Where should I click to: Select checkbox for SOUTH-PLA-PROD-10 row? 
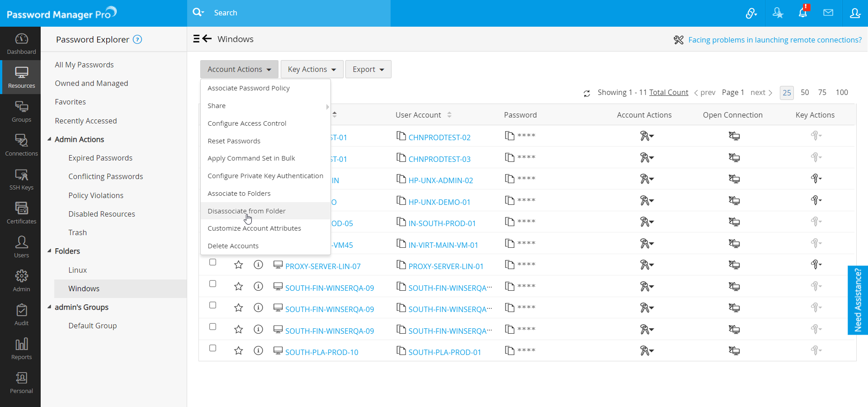(213, 348)
